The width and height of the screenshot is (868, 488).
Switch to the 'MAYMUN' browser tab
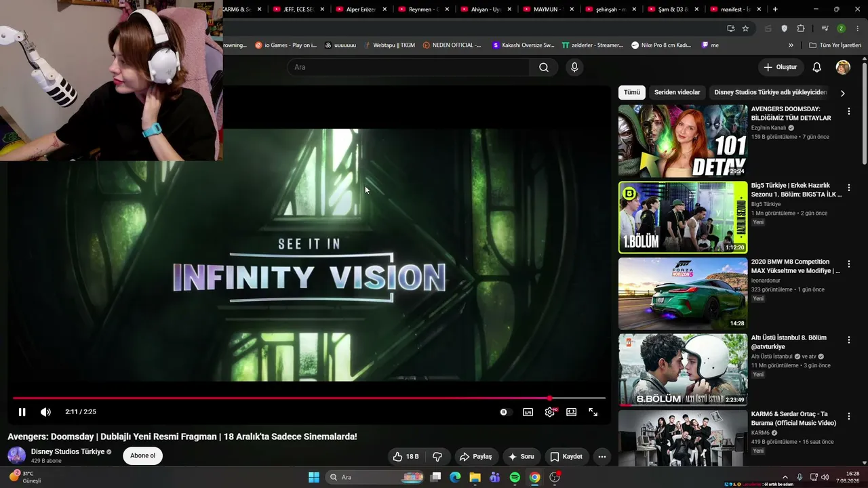tap(548, 9)
